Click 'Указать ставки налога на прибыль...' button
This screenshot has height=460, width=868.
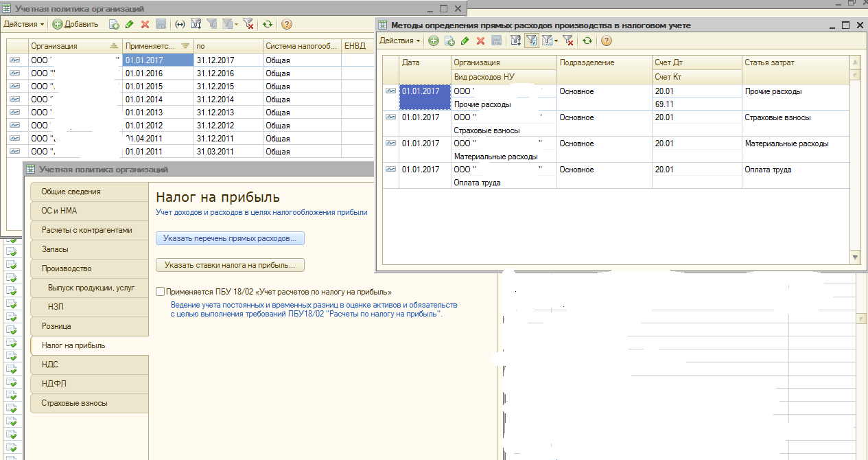pos(230,265)
